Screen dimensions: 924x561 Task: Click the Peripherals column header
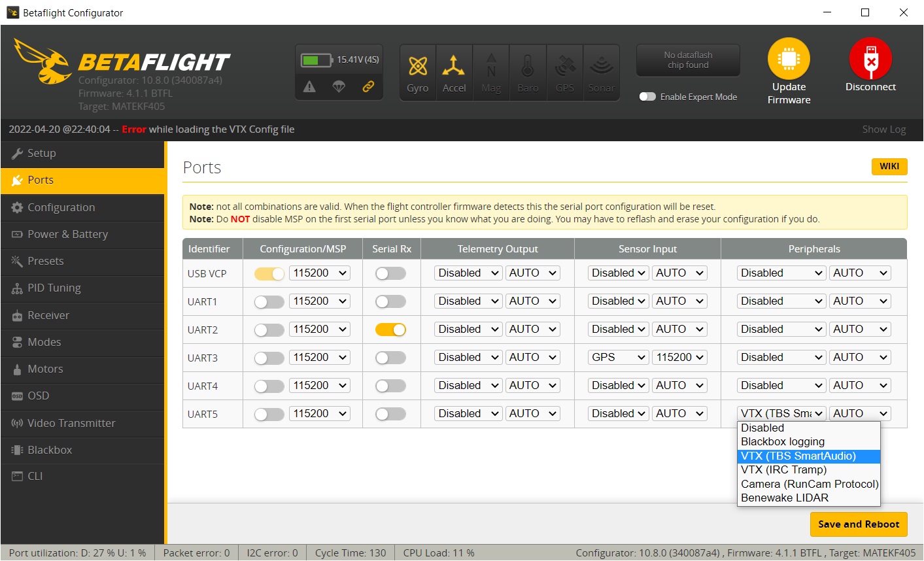(814, 249)
